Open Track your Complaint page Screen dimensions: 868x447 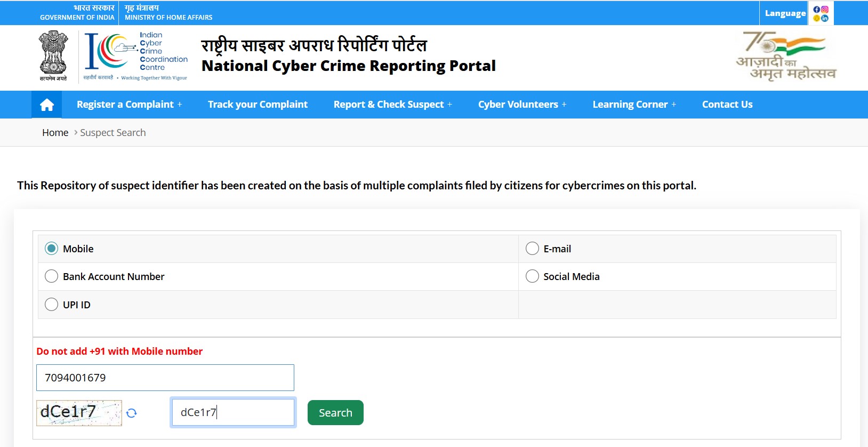tap(258, 105)
